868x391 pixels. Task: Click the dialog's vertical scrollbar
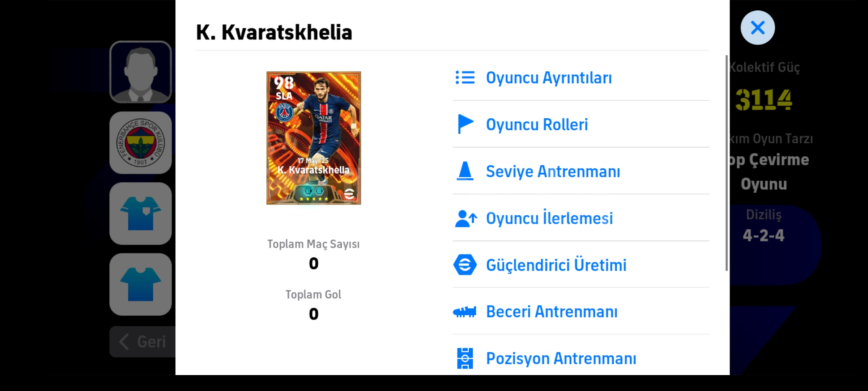click(x=727, y=163)
